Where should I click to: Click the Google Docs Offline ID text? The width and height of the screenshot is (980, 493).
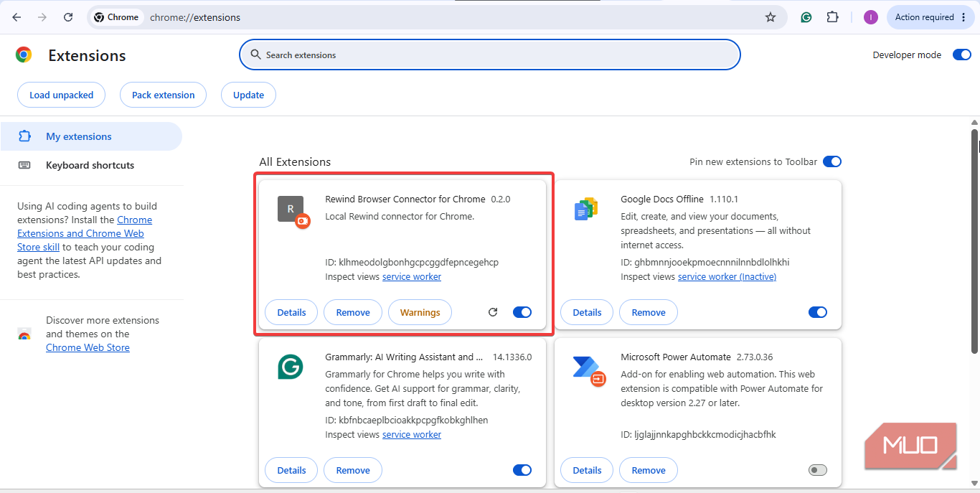tap(705, 262)
